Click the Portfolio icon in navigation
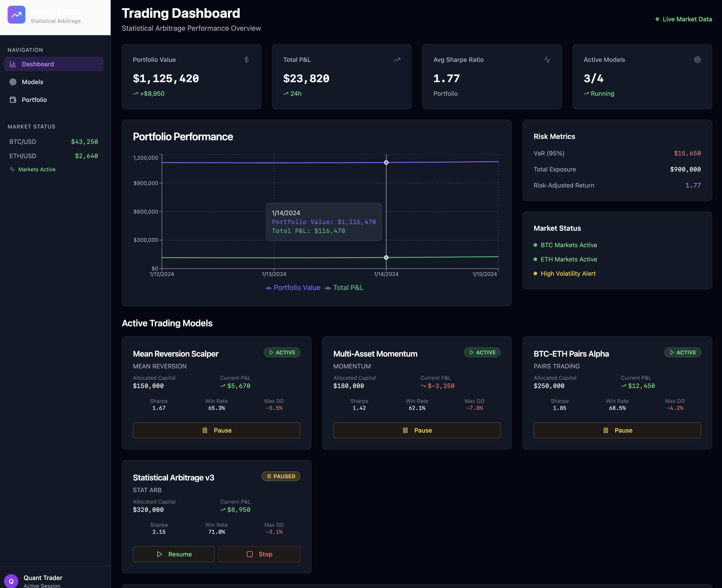This screenshot has height=588, width=722. coord(13,100)
